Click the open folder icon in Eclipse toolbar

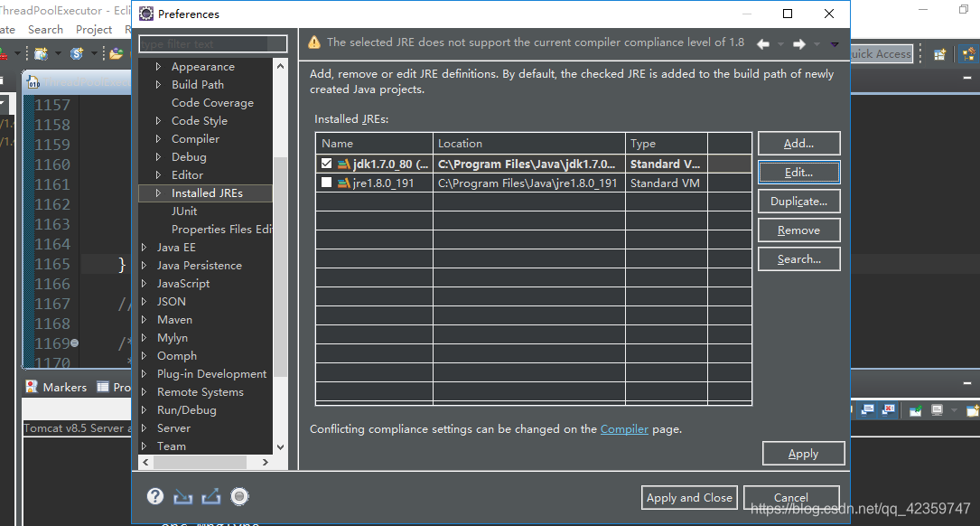tap(117, 54)
